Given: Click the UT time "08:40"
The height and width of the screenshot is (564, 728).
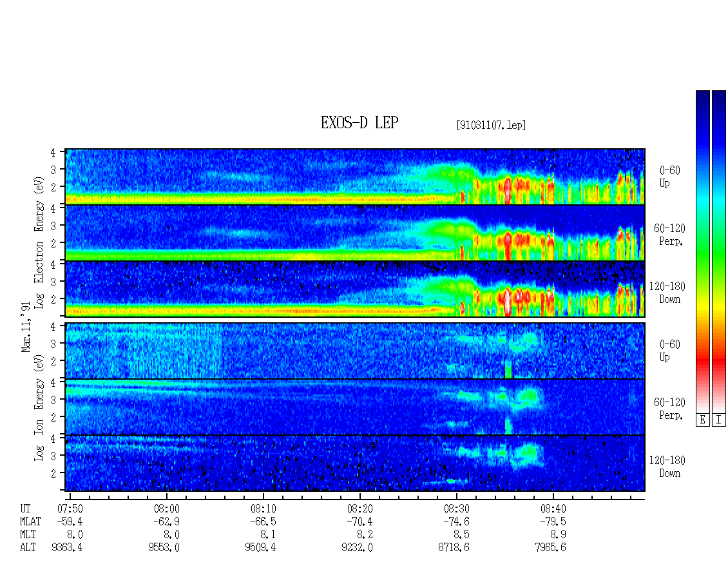Looking at the screenshot, I should coord(553,509).
